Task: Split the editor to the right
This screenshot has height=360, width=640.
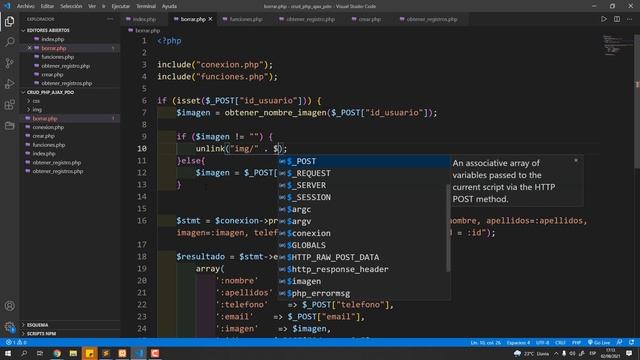Action: (x=617, y=19)
